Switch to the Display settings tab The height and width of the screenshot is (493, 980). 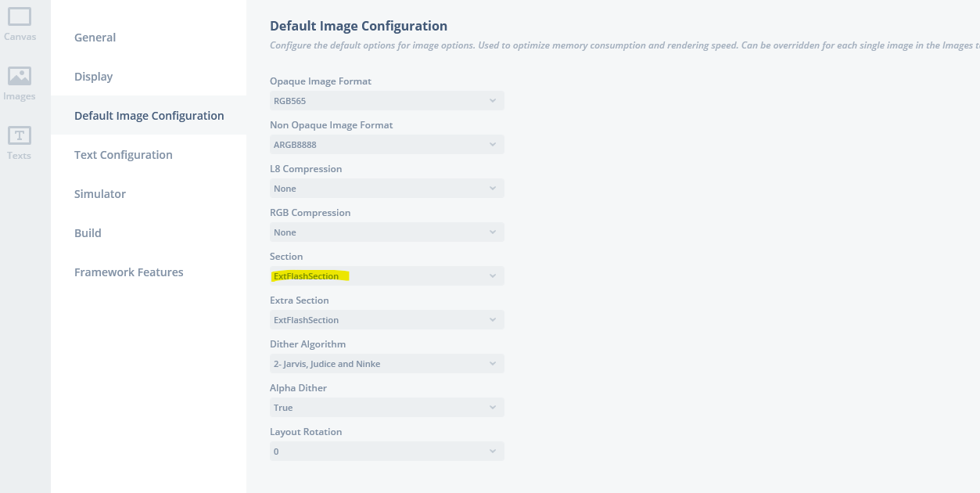(x=93, y=77)
